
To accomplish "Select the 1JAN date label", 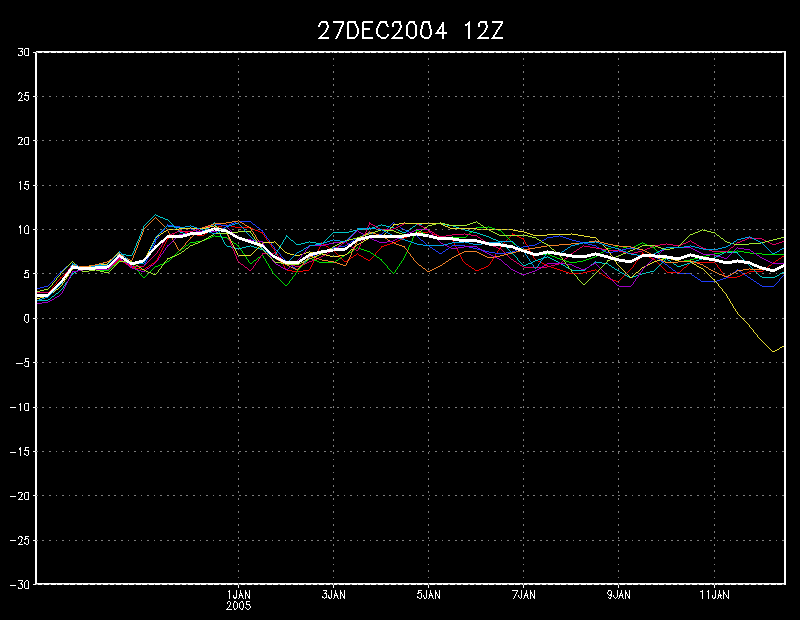I will tap(238, 594).
